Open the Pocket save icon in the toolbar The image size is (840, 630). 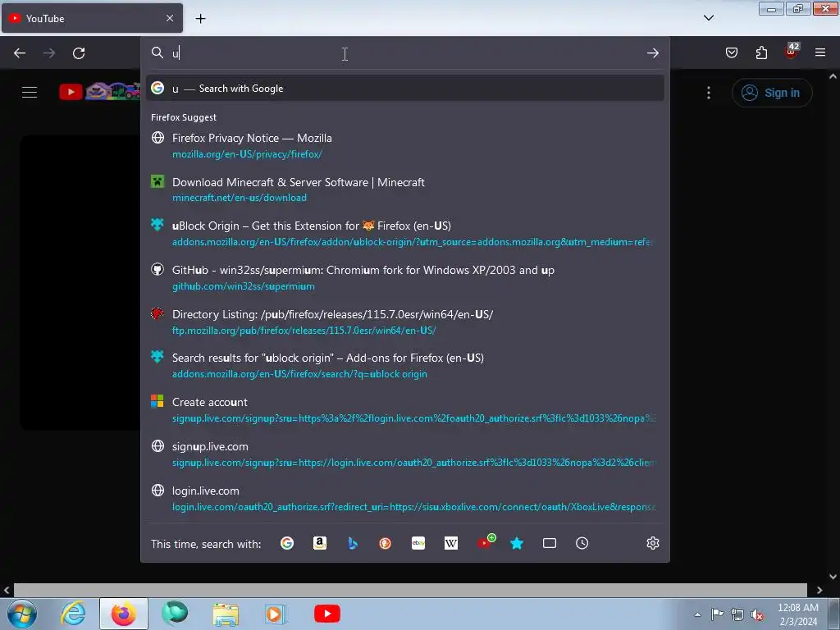(732, 52)
